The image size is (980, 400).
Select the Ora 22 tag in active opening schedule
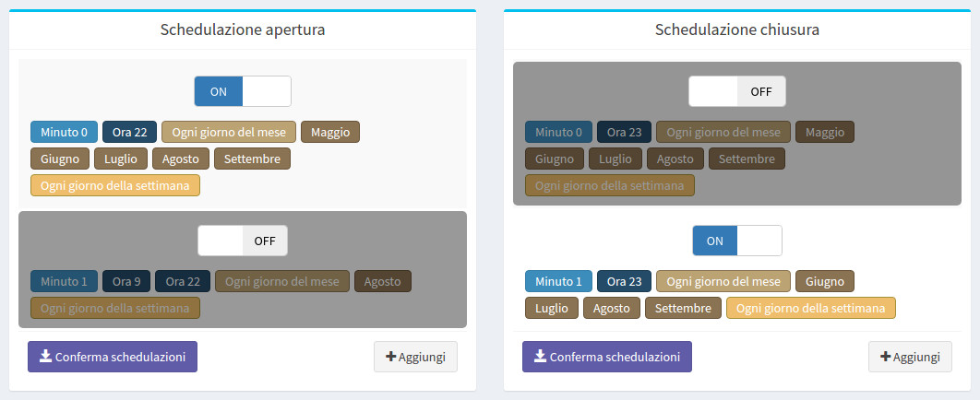coord(130,132)
